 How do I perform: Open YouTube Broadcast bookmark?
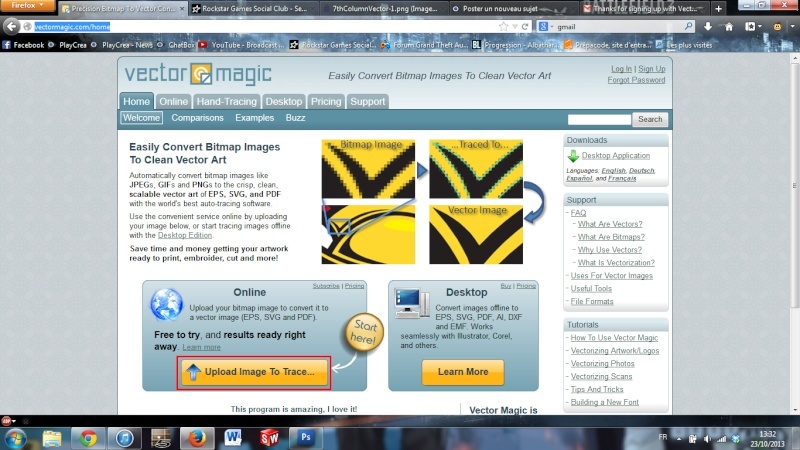242,45
